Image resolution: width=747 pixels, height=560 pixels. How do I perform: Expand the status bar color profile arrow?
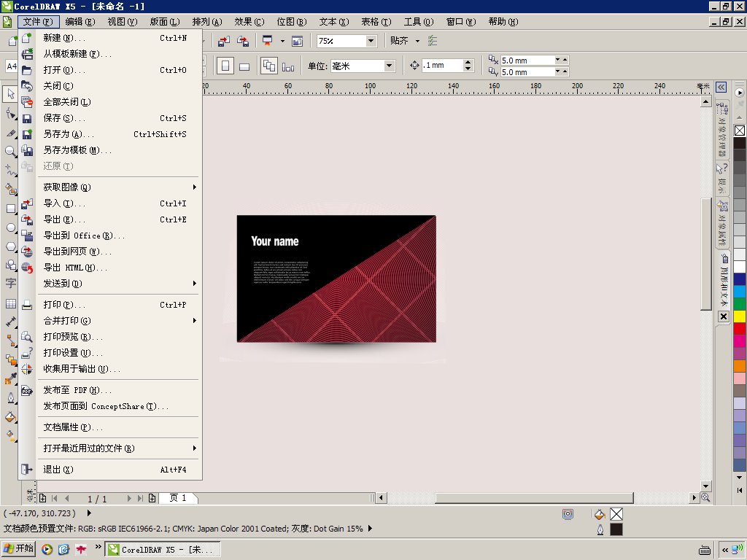(x=370, y=529)
